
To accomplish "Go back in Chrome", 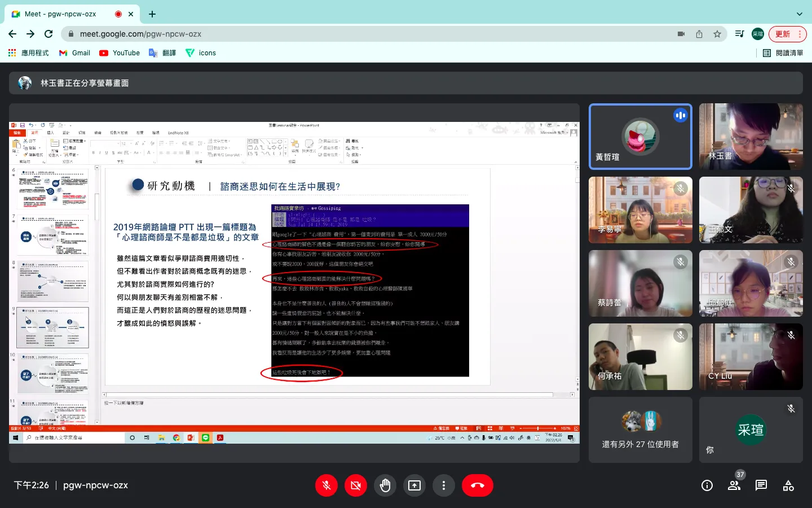I will tap(12, 34).
